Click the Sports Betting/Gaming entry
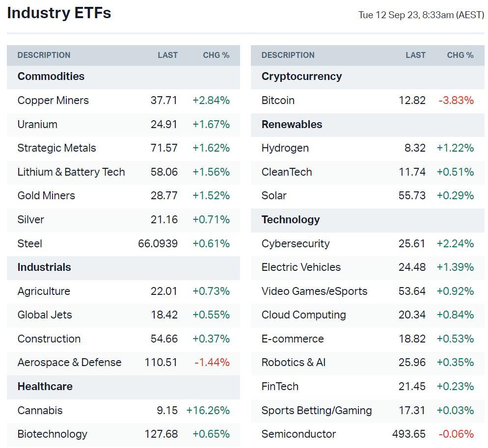488x448 pixels. coord(317,411)
